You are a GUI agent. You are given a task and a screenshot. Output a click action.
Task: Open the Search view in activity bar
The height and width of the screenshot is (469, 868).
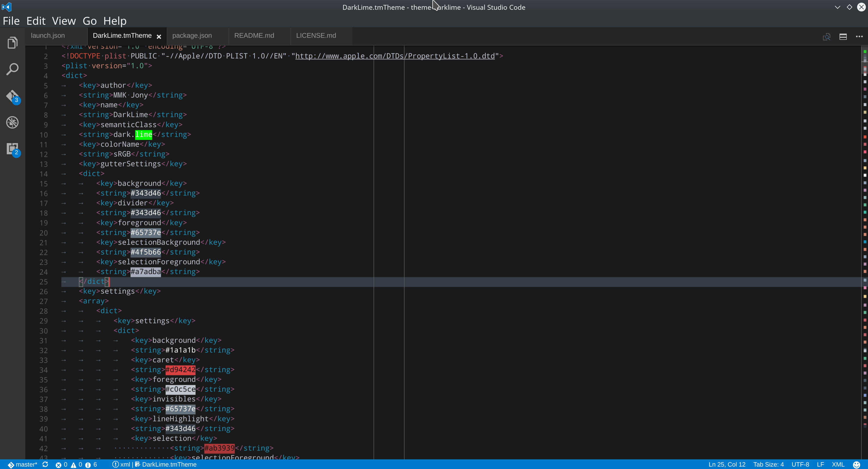(x=12, y=70)
